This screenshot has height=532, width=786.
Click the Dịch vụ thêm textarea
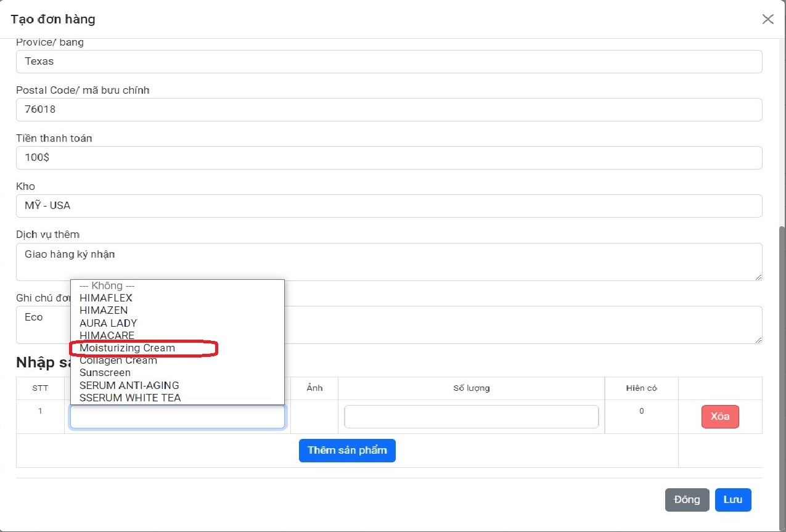[x=389, y=261]
